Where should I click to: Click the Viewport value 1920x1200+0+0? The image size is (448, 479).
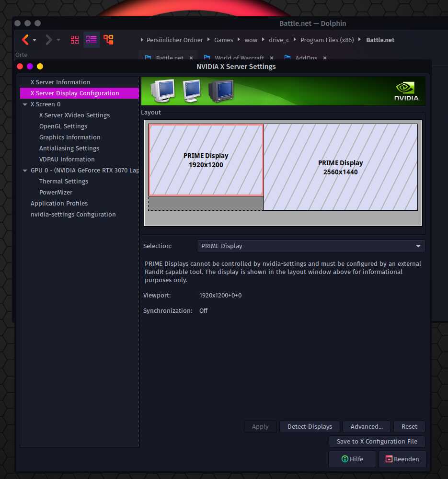pyautogui.click(x=220, y=296)
